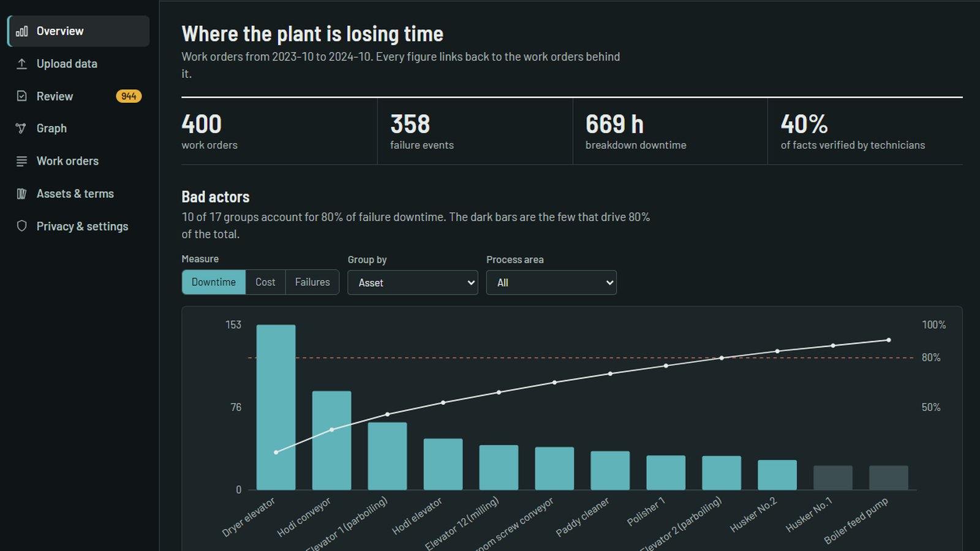Click the Husker No.2 bar

(x=777, y=475)
